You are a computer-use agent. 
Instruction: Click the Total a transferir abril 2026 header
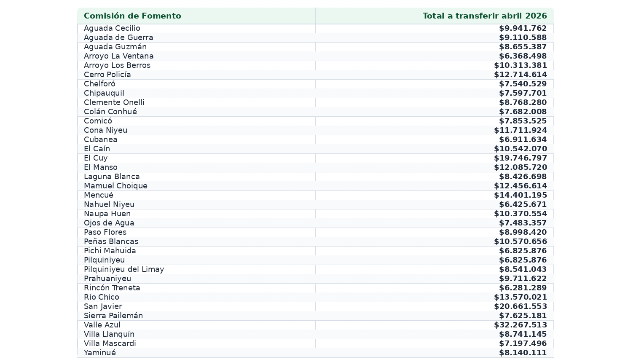coord(485,16)
